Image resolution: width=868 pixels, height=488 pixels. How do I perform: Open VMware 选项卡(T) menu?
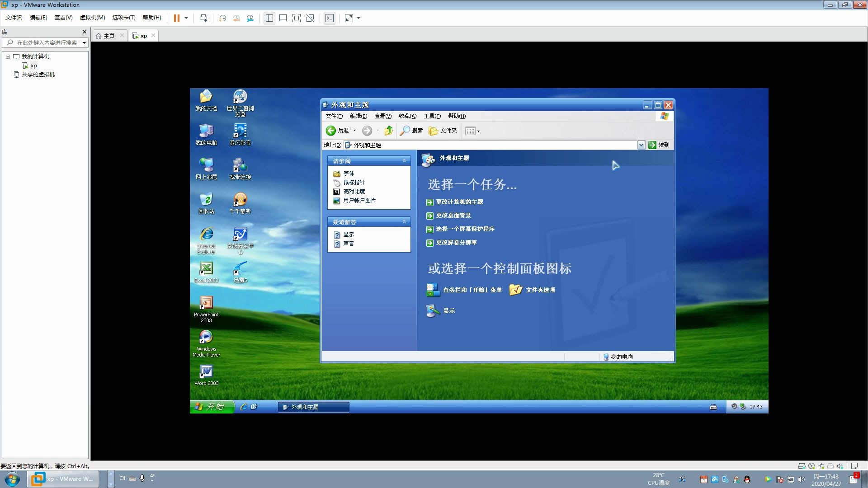pyautogui.click(x=124, y=18)
